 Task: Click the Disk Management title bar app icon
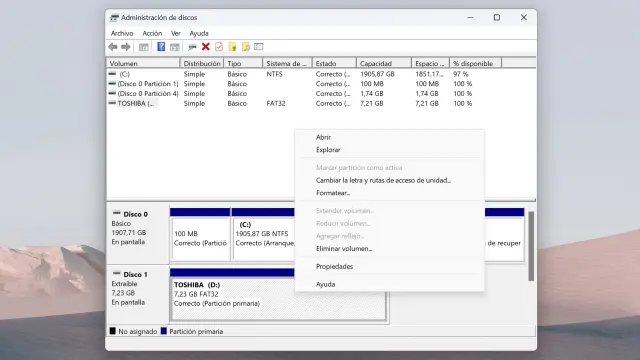click(114, 18)
